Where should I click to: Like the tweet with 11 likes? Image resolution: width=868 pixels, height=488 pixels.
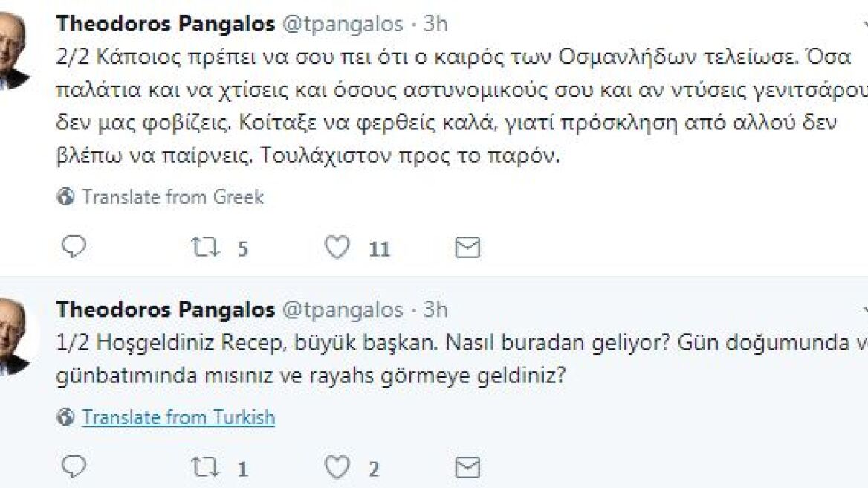pyautogui.click(x=338, y=246)
